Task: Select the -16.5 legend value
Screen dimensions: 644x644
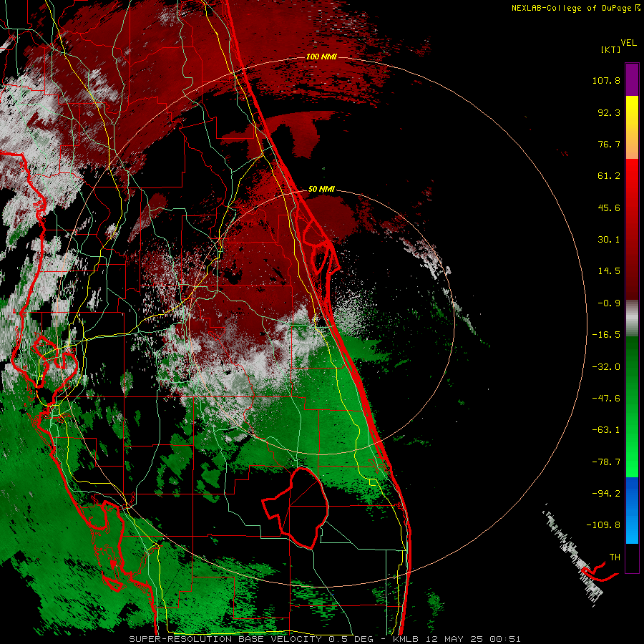Action: point(606,335)
